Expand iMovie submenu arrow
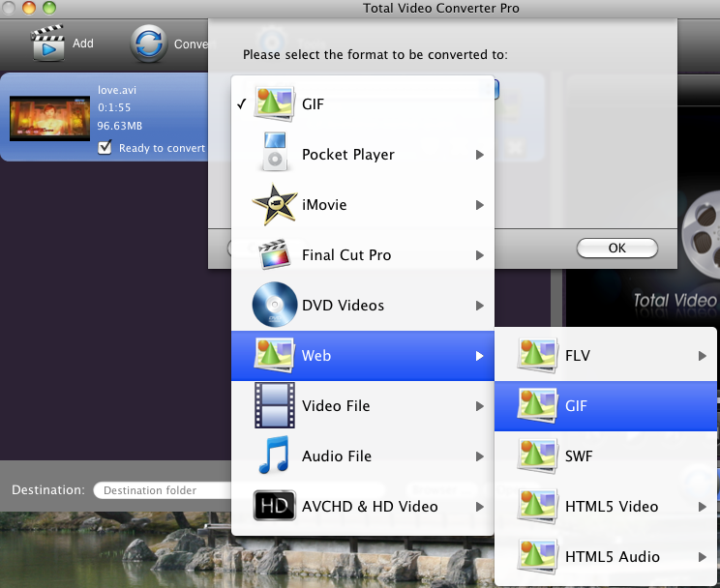Screen dimensions: 720x588 (x=480, y=205)
